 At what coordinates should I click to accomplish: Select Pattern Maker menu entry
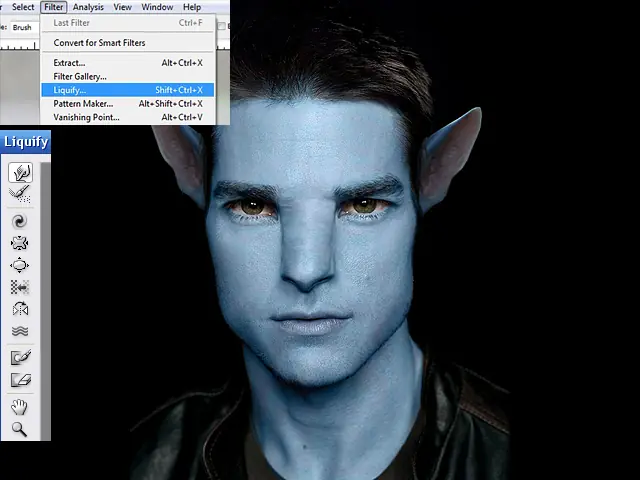click(x=83, y=104)
